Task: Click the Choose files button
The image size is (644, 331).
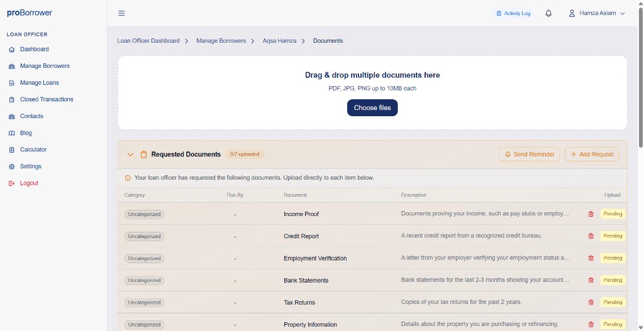Action: click(372, 108)
